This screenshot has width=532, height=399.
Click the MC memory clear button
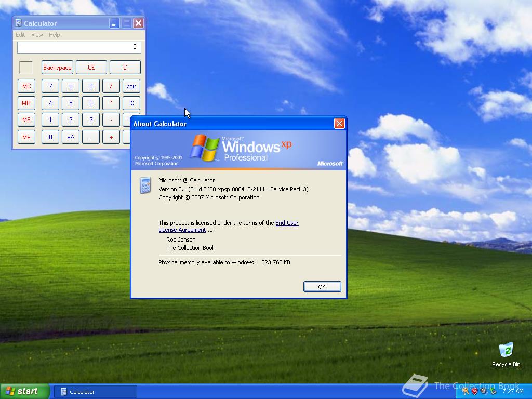tap(26, 86)
